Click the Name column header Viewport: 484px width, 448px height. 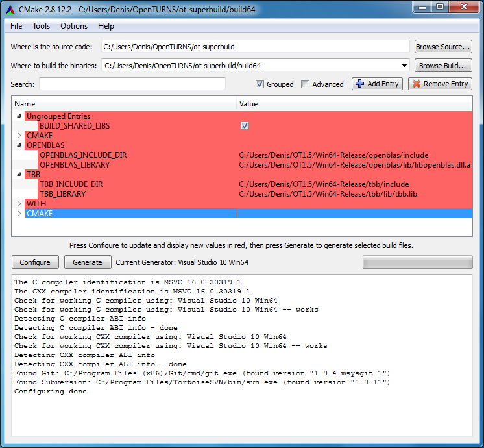click(124, 104)
